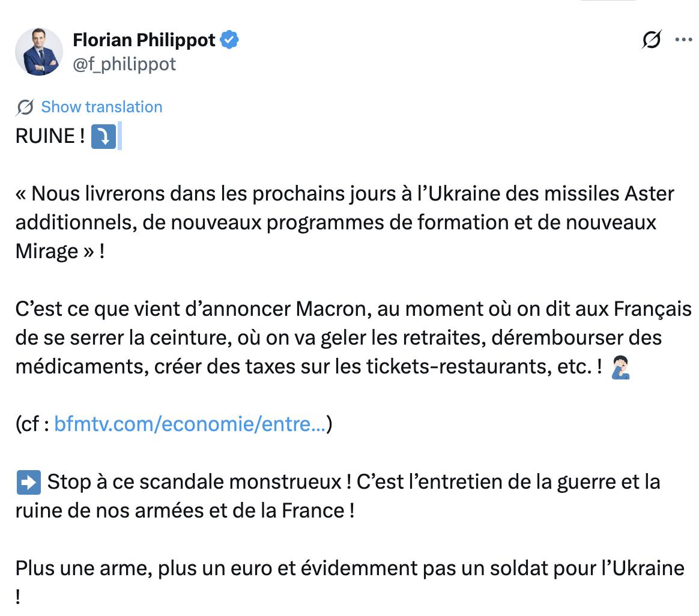Open the More options ellipsis menu
The height and width of the screenshot is (616, 699).
point(684,40)
